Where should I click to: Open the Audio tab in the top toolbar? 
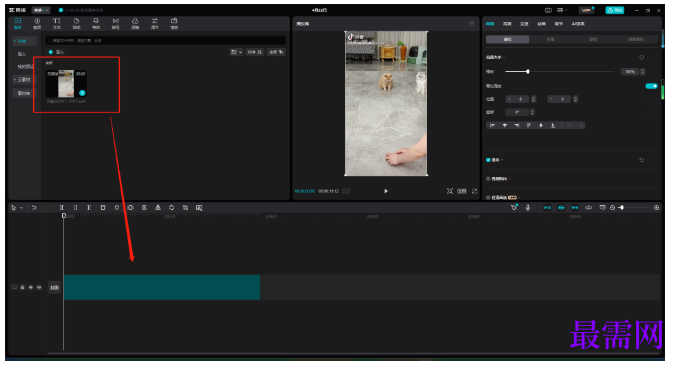(37, 24)
